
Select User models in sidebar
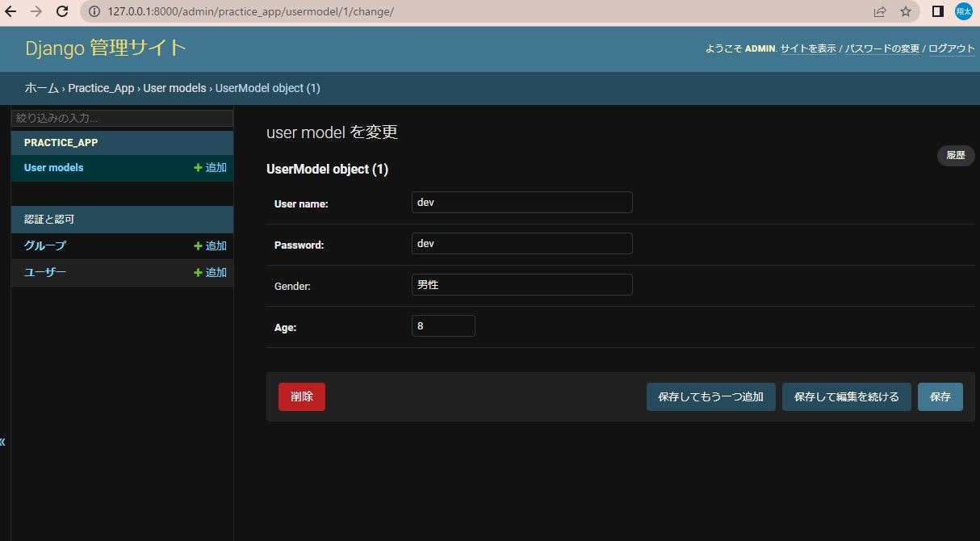coord(53,168)
